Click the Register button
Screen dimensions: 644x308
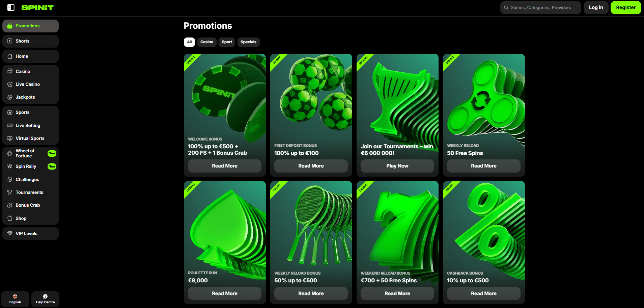pyautogui.click(x=625, y=7)
